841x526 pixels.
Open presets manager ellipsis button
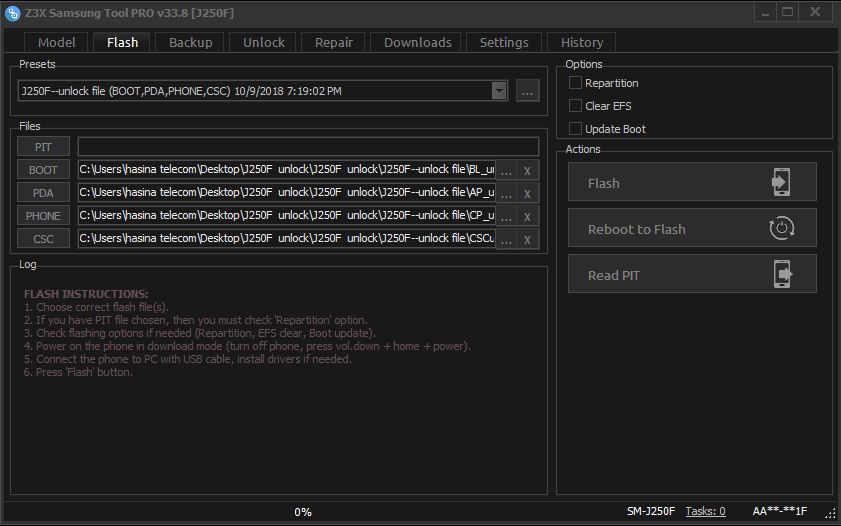point(527,91)
